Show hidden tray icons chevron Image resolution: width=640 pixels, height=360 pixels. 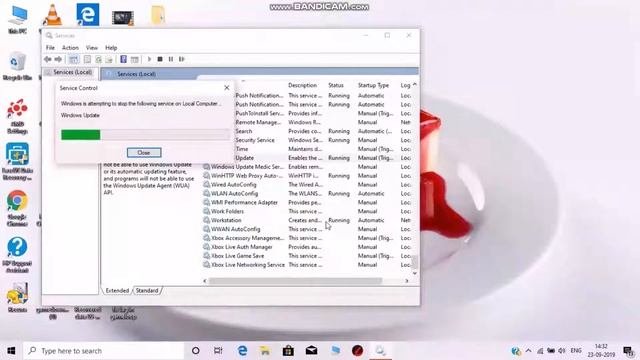click(529, 351)
